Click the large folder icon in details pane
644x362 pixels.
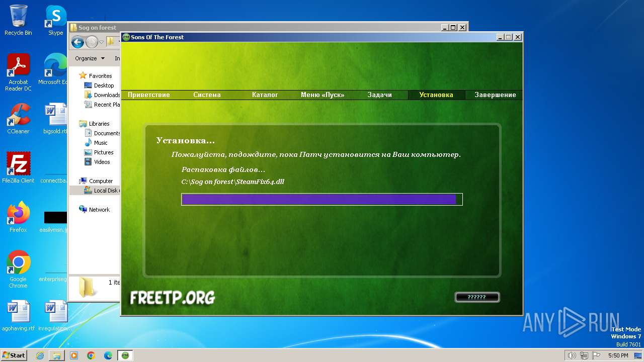[x=89, y=287]
